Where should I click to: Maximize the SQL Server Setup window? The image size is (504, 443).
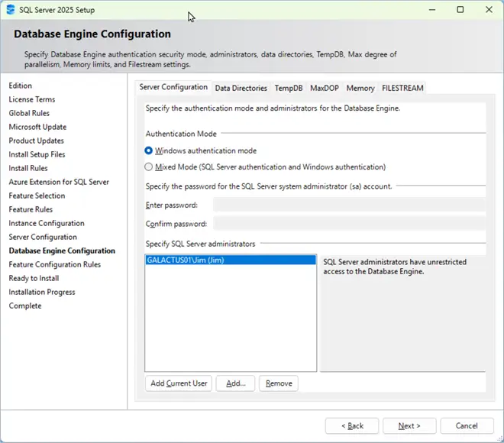460,10
